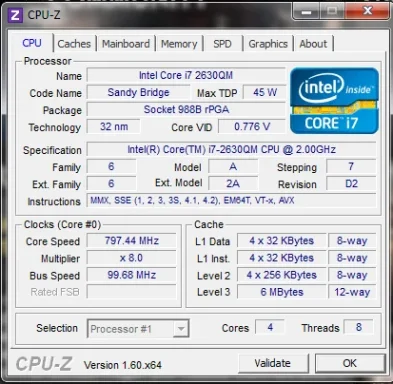Click the Ext. Model value 2A
Screen dimensions: 393x384
click(233, 183)
